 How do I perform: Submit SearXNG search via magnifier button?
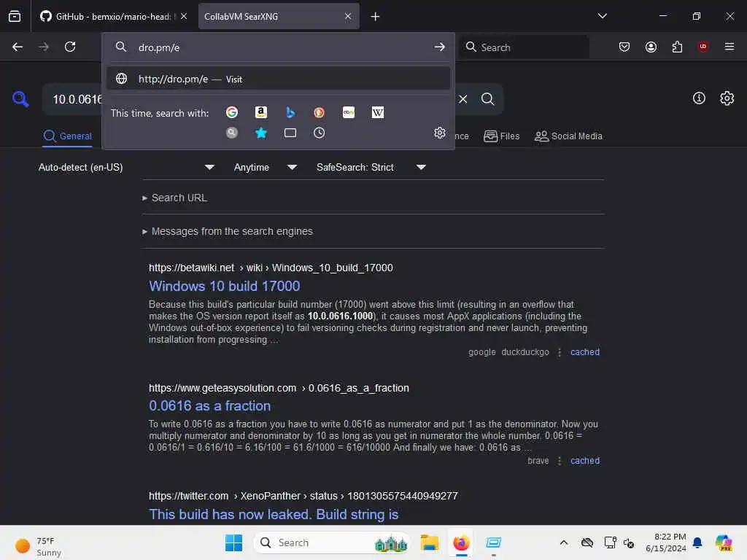[x=487, y=99]
